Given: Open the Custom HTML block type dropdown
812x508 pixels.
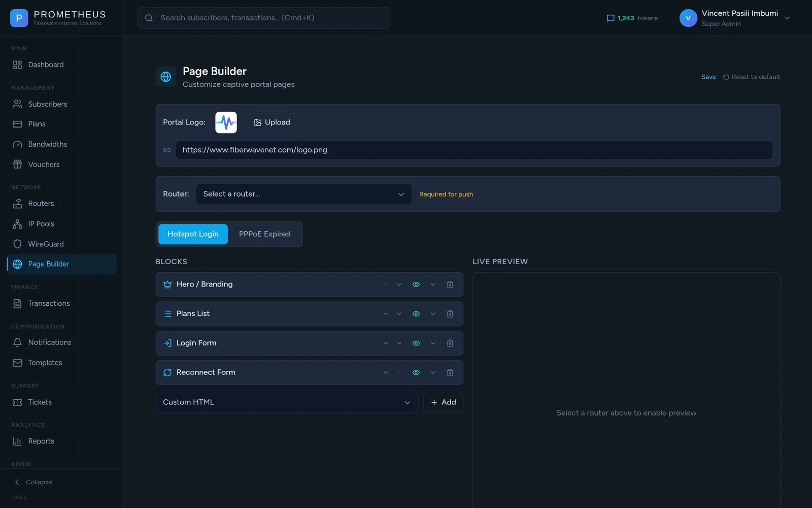Looking at the screenshot, I should pyautogui.click(x=287, y=402).
